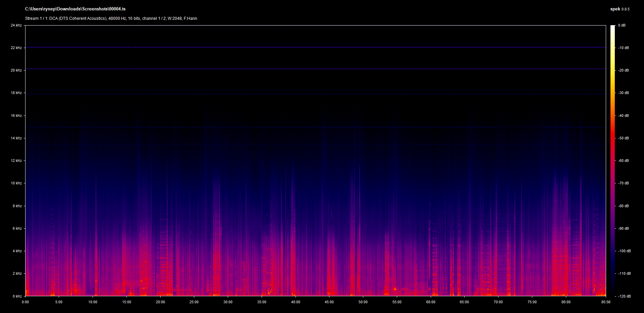Click the 0:00 time axis marker
This screenshot has width=644, height=313.
click(25, 302)
